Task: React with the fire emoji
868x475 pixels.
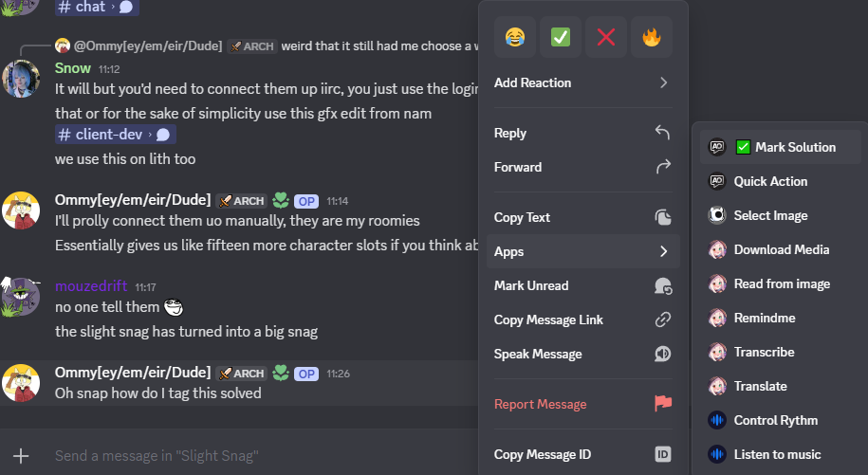Action: coord(652,38)
